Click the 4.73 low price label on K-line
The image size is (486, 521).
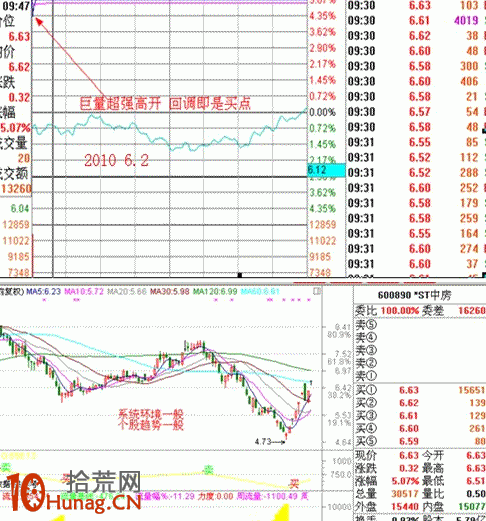[263, 442]
